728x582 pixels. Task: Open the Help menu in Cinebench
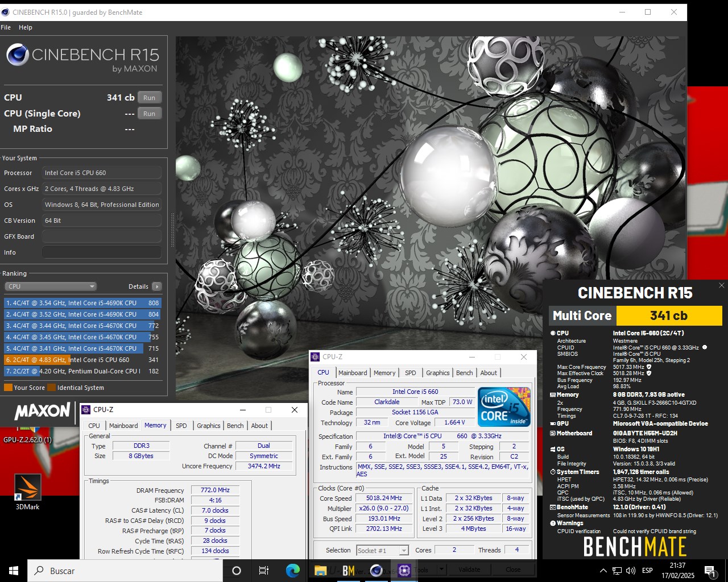(x=26, y=27)
